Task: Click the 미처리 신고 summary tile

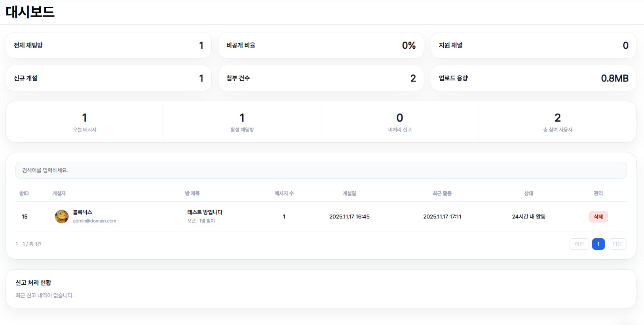Action: coord(400,122)
